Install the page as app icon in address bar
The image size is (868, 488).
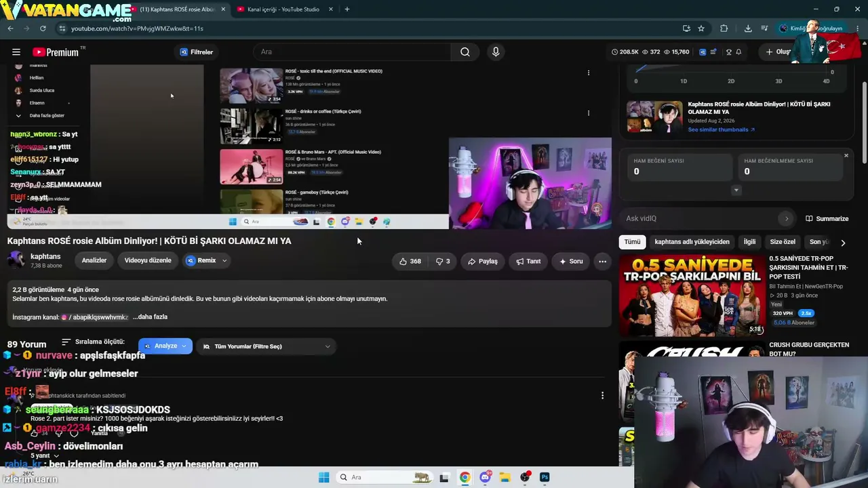[x=686, y=28]
